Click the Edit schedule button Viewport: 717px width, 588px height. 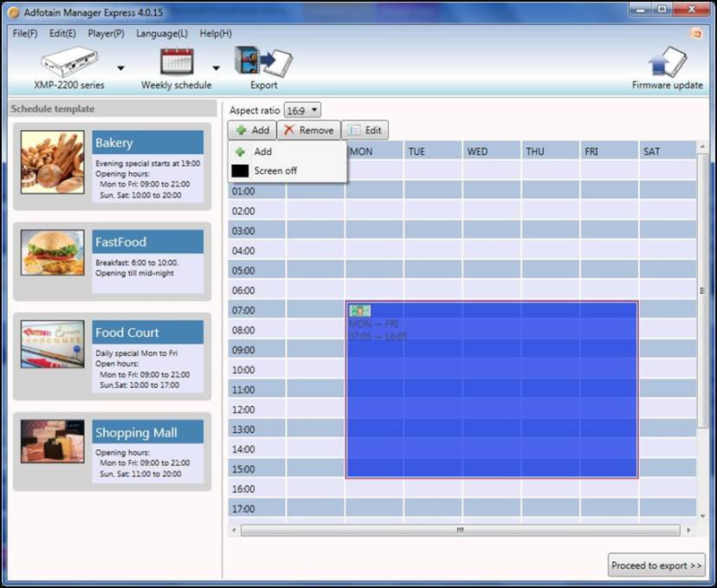click(x=365, y=130)
